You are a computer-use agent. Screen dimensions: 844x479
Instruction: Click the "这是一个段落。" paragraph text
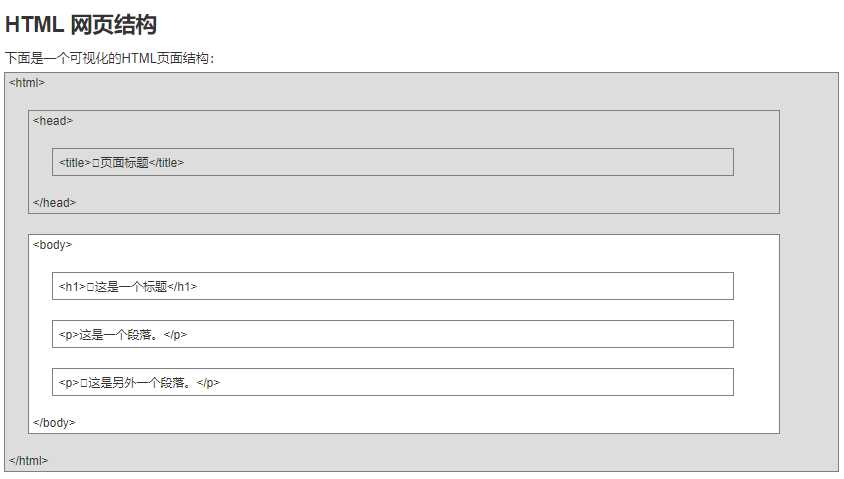120,335
